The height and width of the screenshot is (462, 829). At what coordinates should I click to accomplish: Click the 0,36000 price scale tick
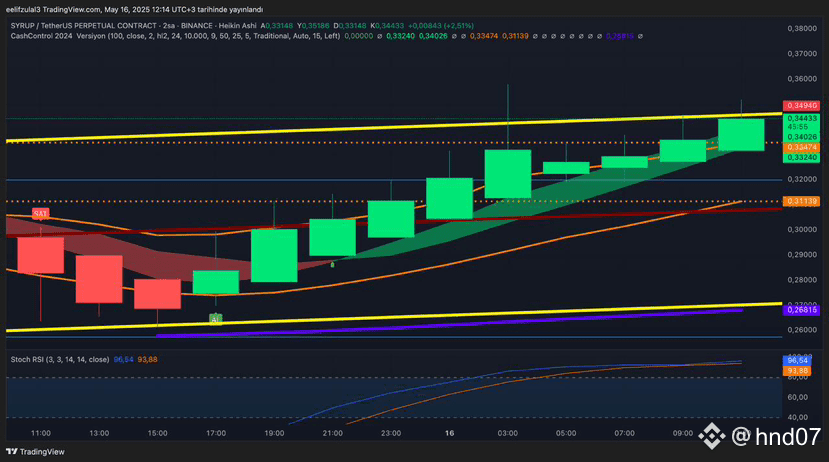pos(802,79)
